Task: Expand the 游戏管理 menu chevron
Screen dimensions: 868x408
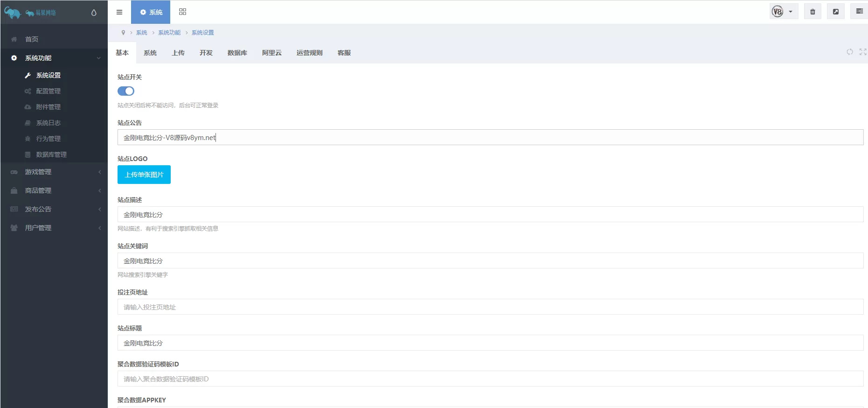Action: click(99, 172)
